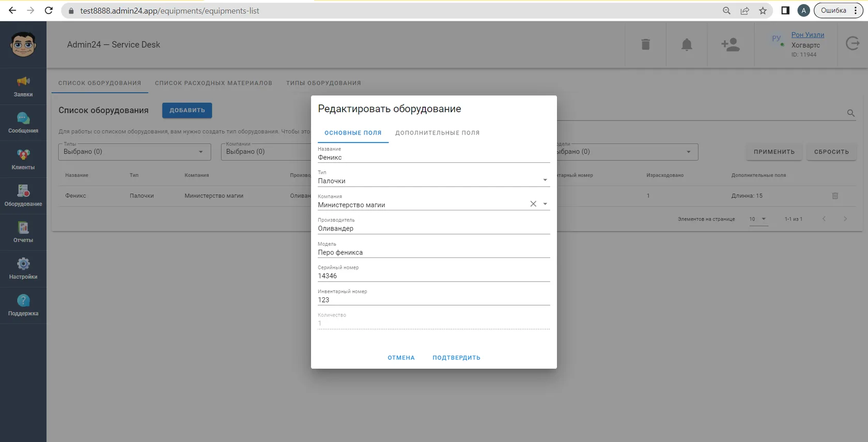Click the notifications bell icon

click(687, 44)
